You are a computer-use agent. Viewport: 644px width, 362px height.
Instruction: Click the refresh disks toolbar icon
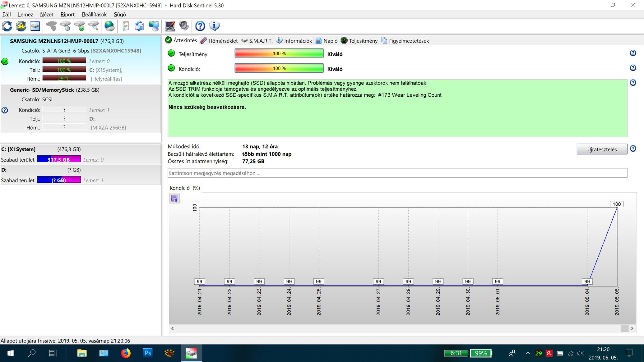(x=7, y=26)
